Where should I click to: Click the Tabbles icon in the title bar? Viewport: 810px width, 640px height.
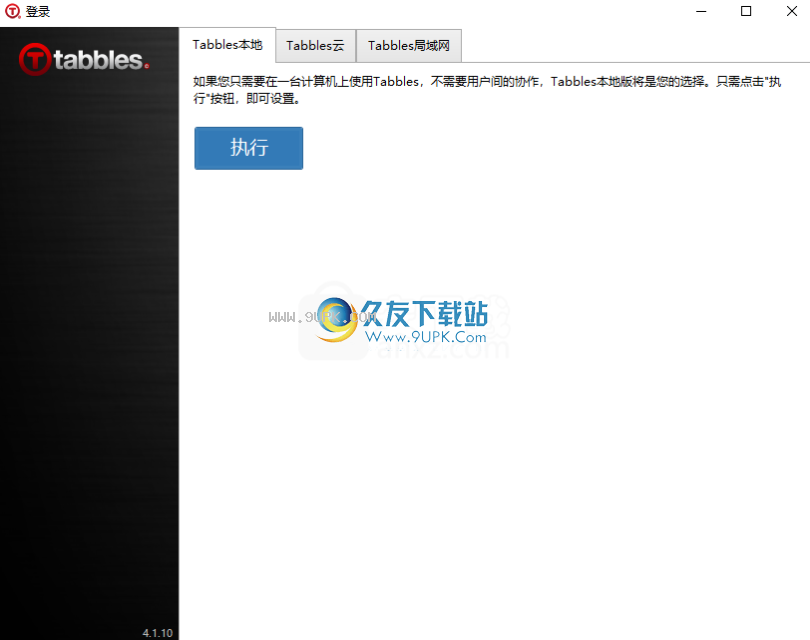pos(12,11)
